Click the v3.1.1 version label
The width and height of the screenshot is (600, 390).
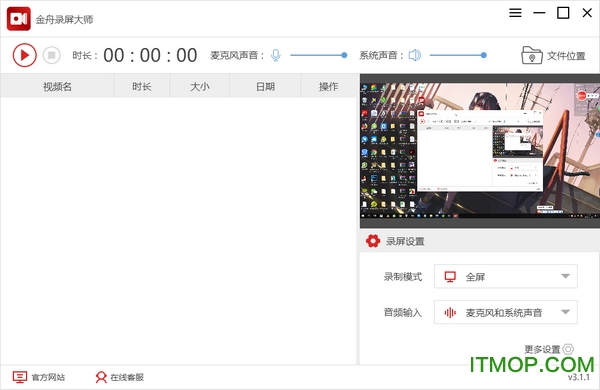[579, 377]
